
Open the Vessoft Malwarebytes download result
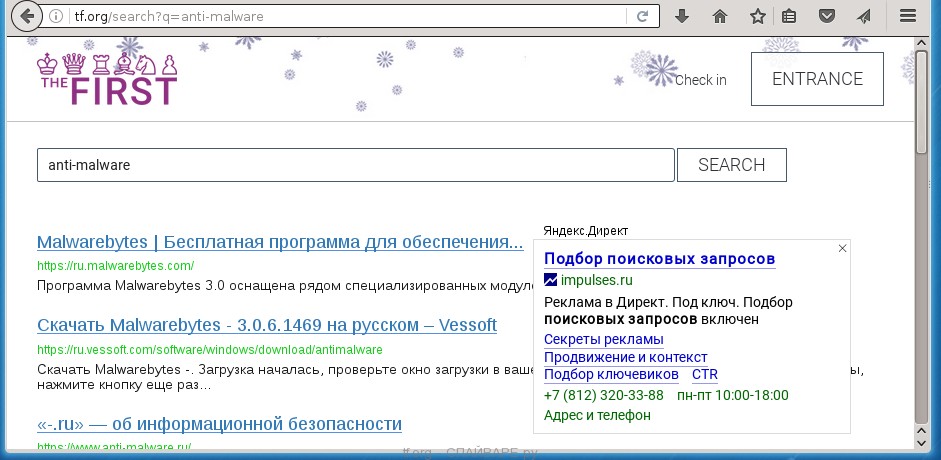[x=266, y=326]
